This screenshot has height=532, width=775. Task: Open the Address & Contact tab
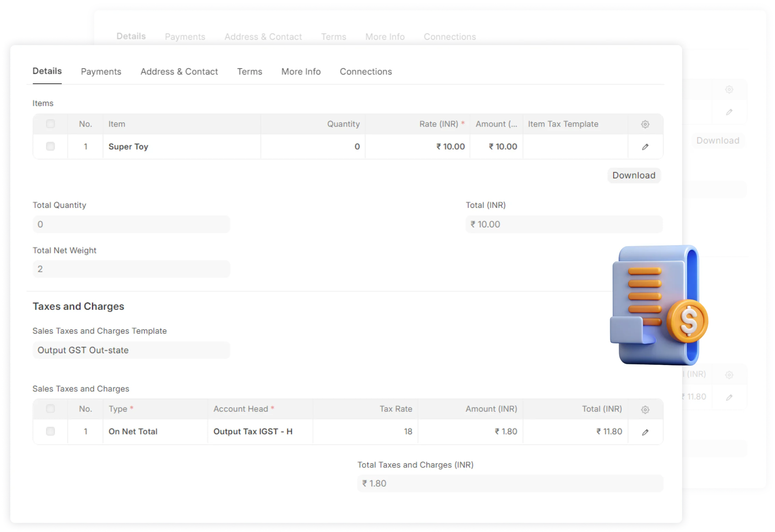[x=179, y=71]
